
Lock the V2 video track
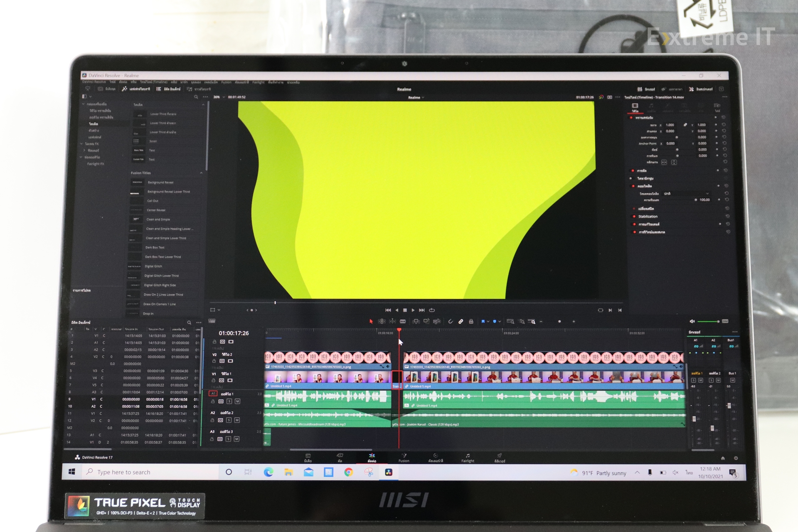214,361
